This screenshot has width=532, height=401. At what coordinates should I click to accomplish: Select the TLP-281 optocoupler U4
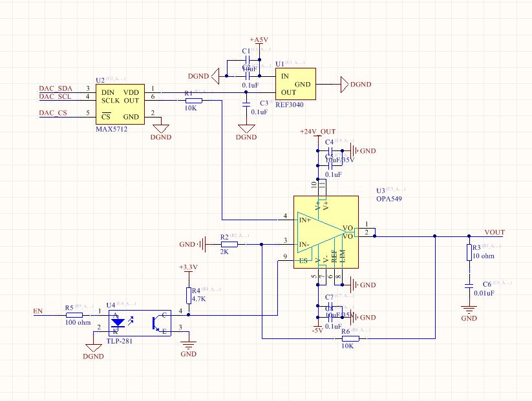coord(140,323)
